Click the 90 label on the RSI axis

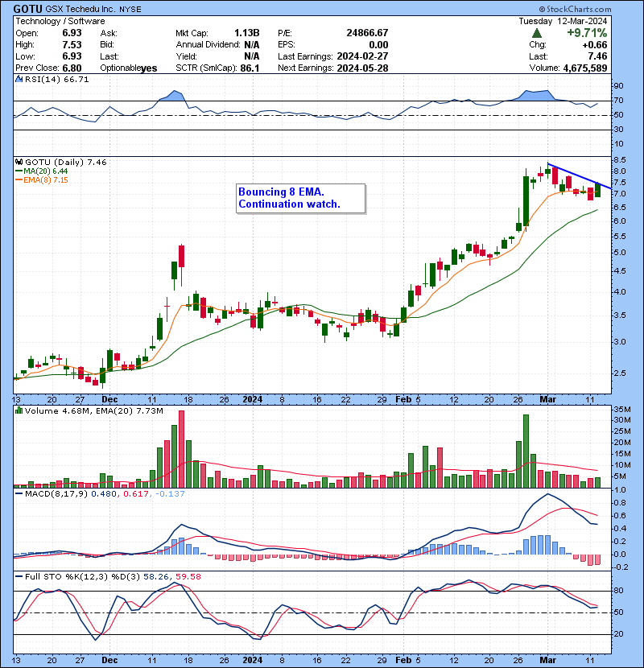click(x=618, y=86)
